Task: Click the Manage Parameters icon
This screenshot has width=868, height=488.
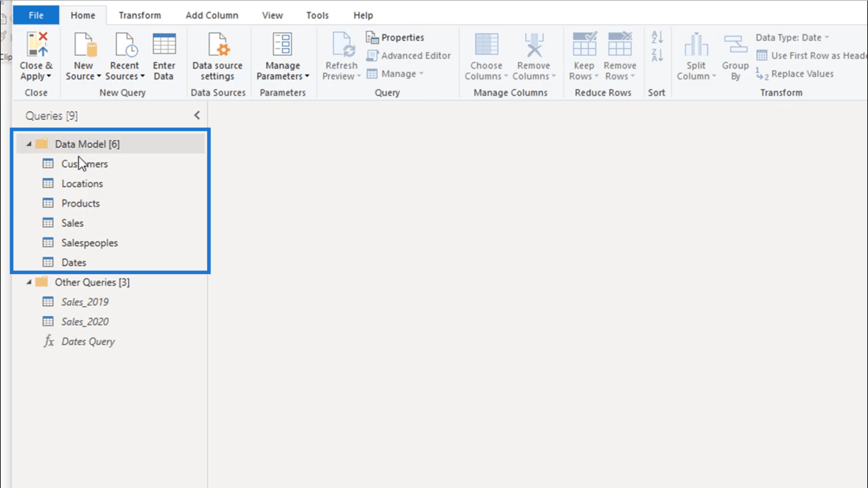Action: tap(282, 44)
